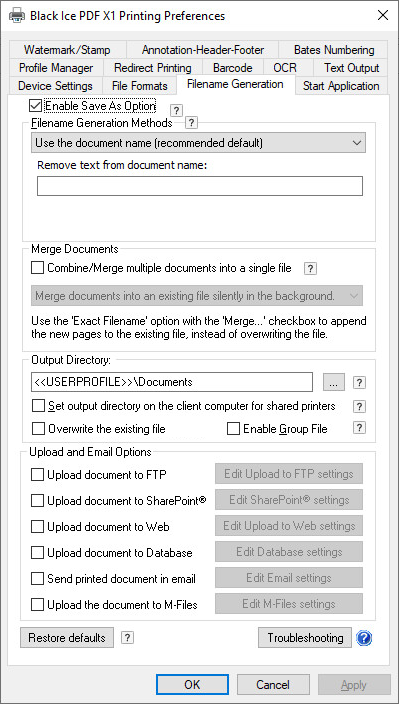
Task: Browse for output directory with ellipsis button
Action: [x=334, y=383]
